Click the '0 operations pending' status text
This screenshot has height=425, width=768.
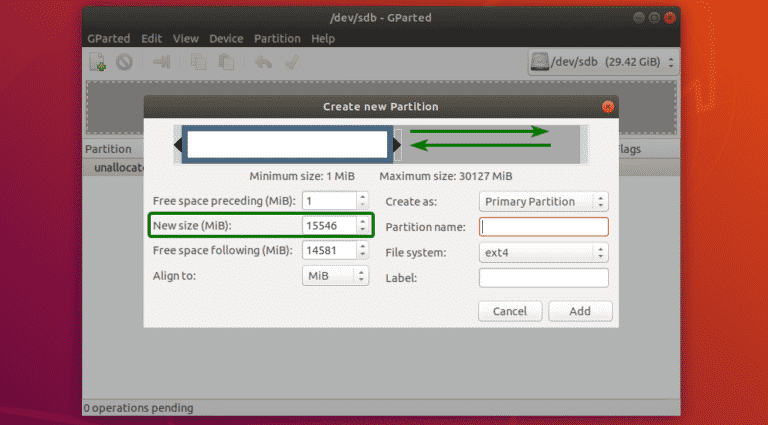[x=138, y=407]
